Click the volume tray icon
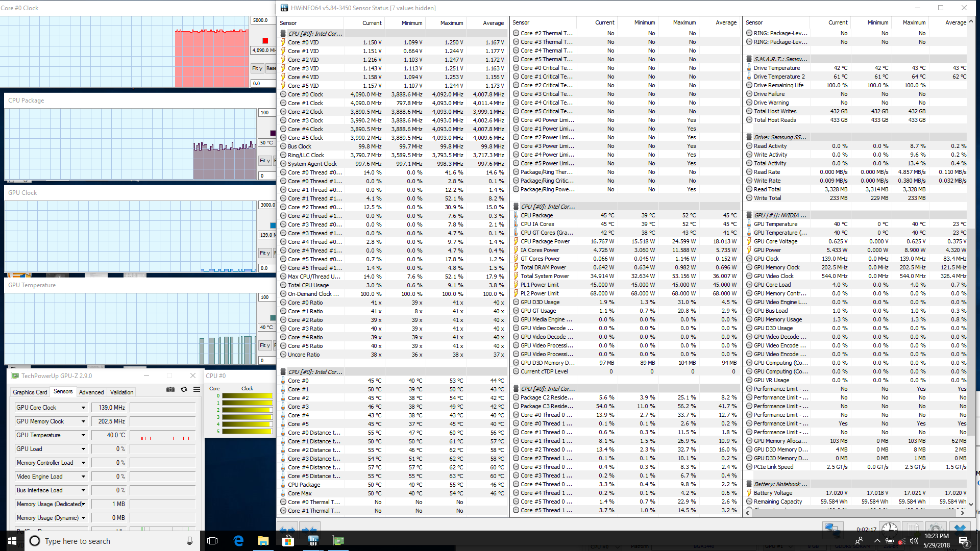This screenshot has width=980, height=551. (914, 541)
